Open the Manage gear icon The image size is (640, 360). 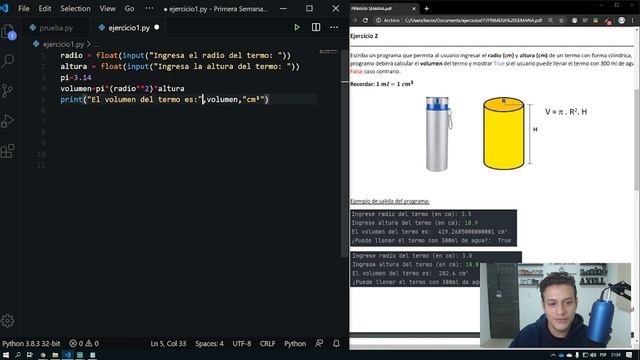pyautogui.click(x=8, y=320)
